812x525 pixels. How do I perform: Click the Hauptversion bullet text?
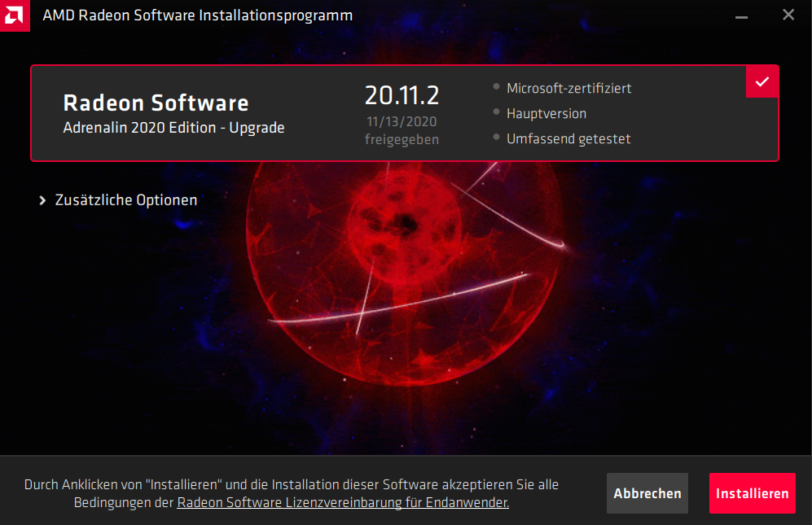pyautogui.click(x=546, y=113)
